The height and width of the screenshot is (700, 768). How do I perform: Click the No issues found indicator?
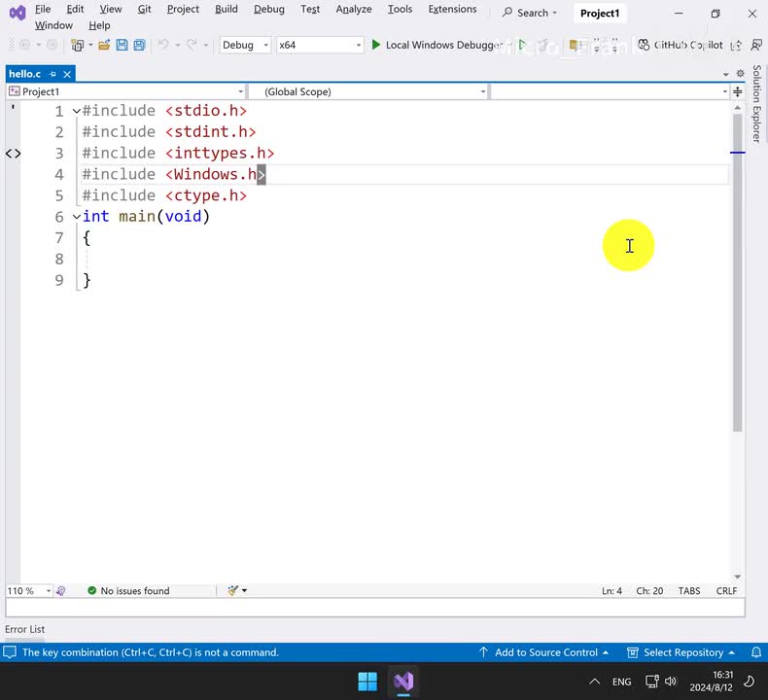click(x=128, y=591)
